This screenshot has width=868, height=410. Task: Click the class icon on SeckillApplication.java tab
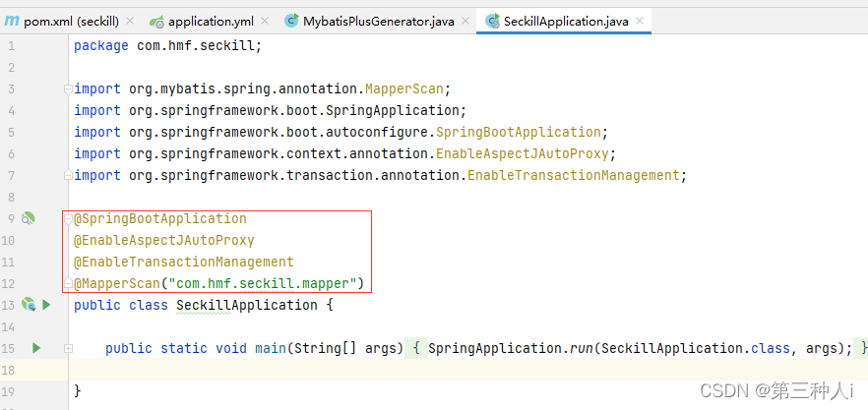point(492,21)
